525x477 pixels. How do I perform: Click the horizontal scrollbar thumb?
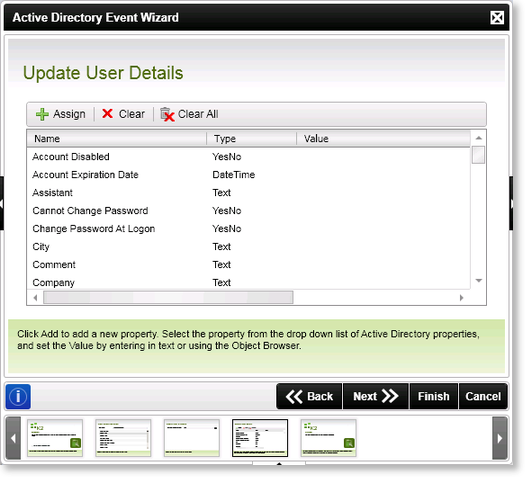pos(168,298)
